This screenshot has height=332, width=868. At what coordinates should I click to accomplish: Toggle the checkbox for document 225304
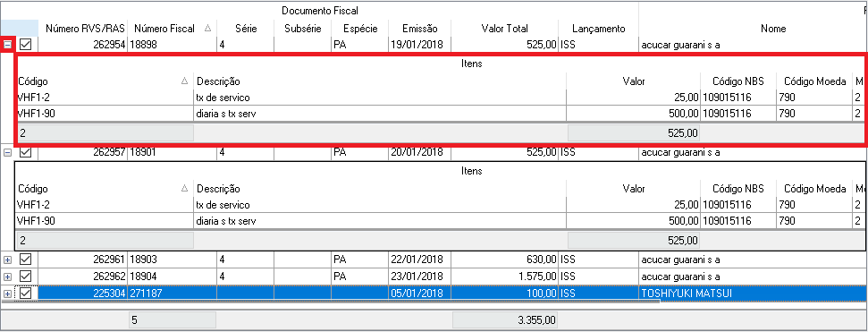(x=25, y=294)
